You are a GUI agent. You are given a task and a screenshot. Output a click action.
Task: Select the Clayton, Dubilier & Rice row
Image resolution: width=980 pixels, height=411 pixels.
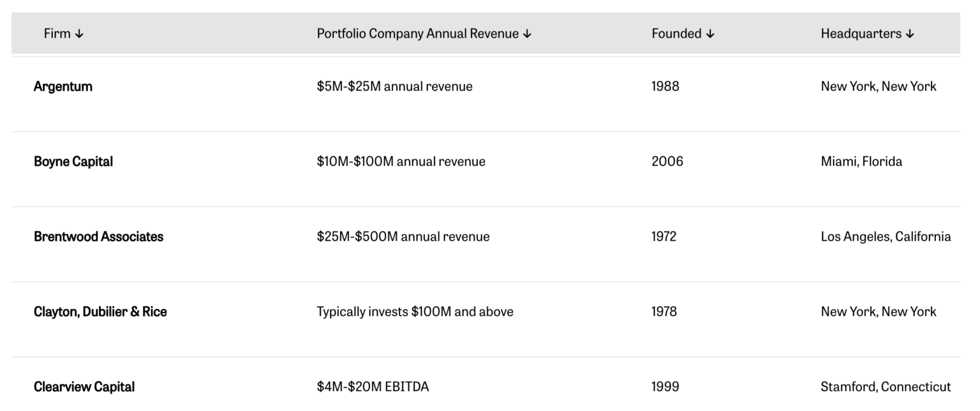pos(100,311)
